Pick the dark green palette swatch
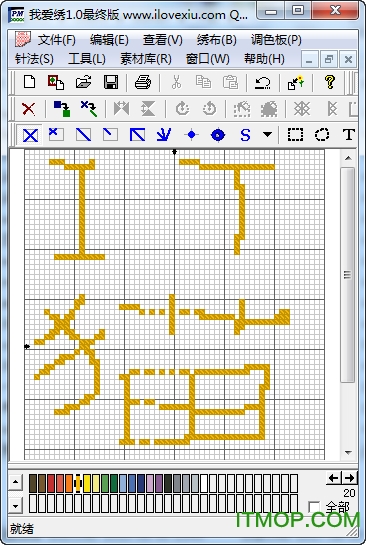 pyautogui.click(x=114, y=483)
